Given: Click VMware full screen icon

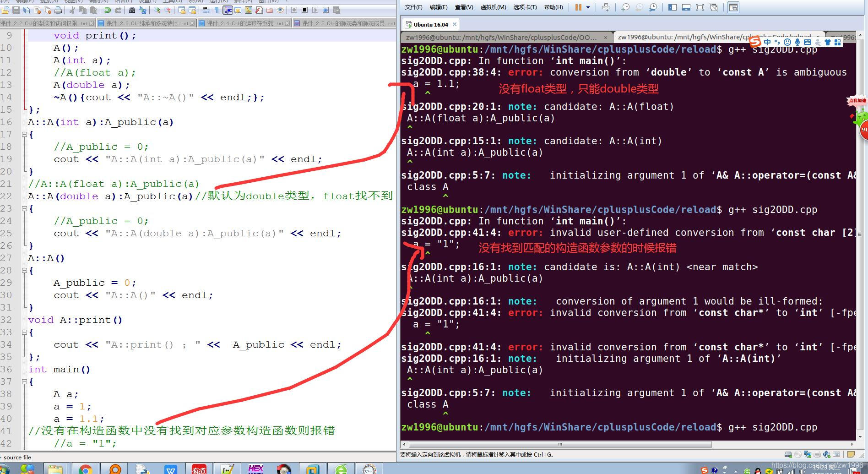Looking at the screenshot, I should [700, 7].
